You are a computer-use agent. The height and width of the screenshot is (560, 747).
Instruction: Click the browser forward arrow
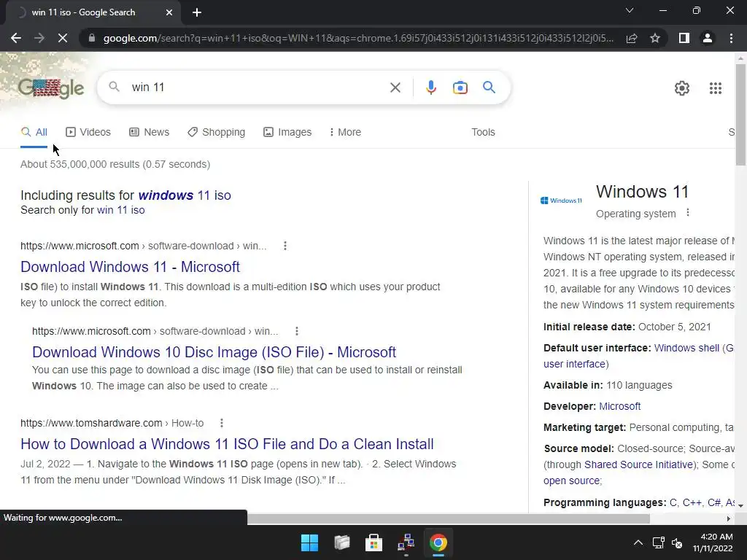(x=39, y=38)
